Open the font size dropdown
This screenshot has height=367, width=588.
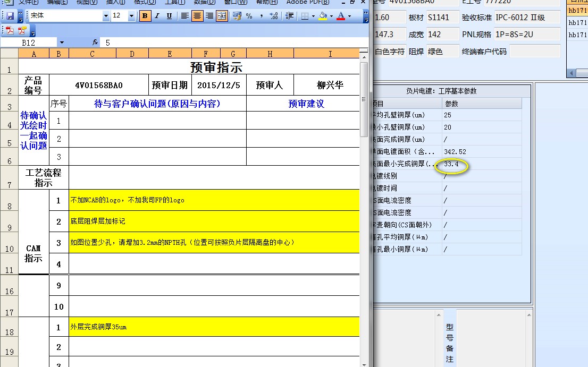(x=131, y=16)
